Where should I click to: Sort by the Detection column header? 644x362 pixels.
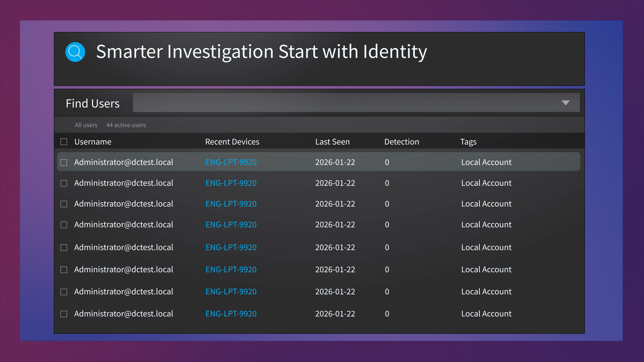(x=401, y=142)
